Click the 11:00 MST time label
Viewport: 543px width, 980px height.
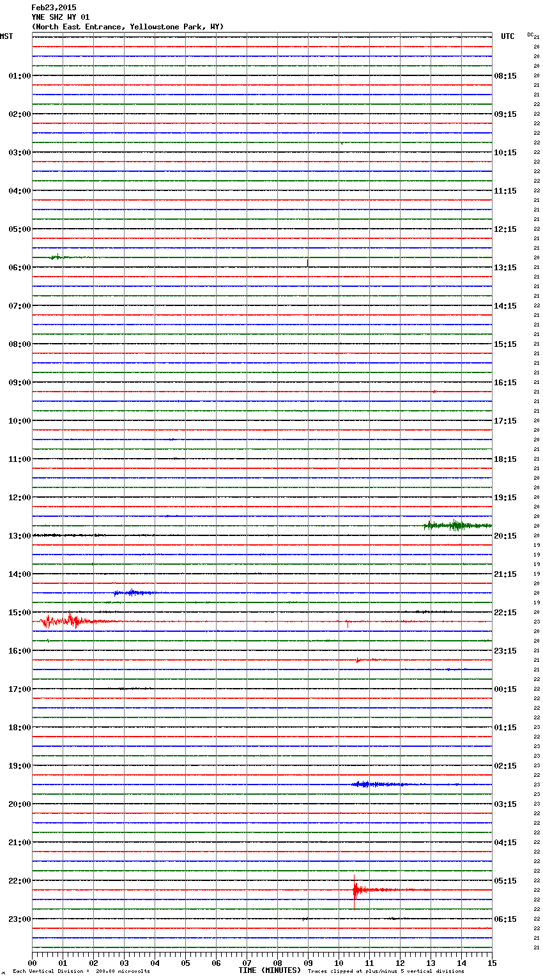[x=20, y=459]
